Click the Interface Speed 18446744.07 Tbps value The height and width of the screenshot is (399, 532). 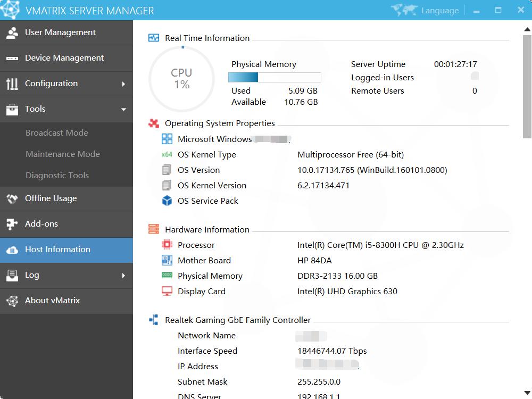332,351
